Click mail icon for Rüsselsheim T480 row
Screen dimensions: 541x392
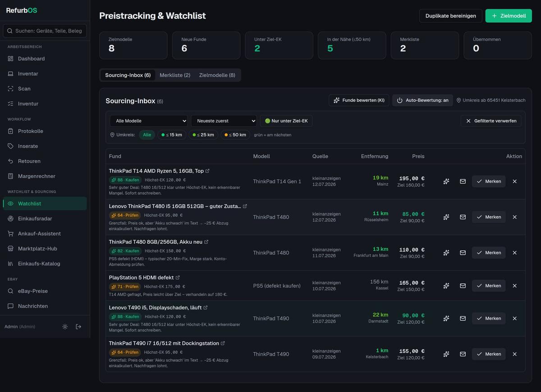[x=463, y=217]
